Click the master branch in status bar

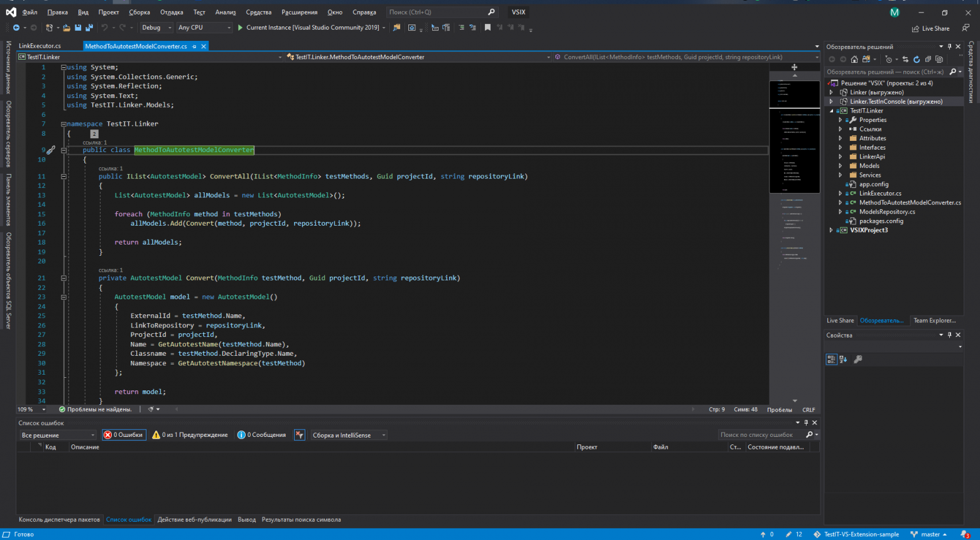pyautogui.click(x=929, y=534)
